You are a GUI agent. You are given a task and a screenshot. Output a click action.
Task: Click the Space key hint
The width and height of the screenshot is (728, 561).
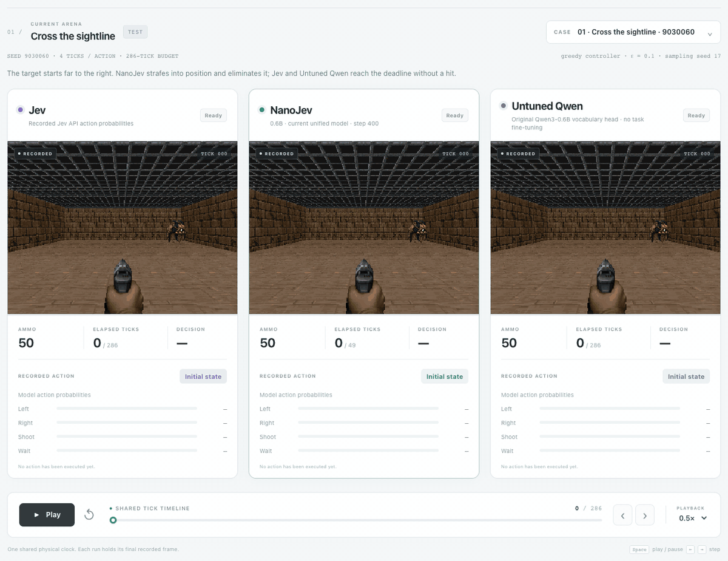(639, 549)
